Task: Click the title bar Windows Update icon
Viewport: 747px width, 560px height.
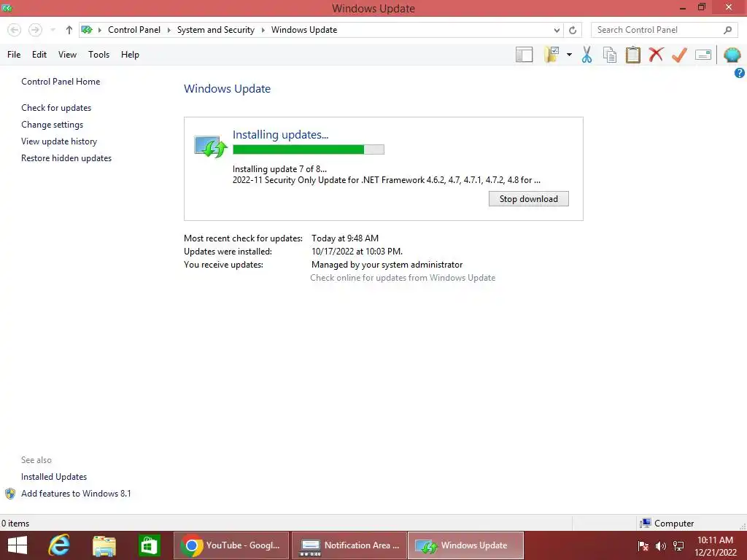Action: (x=7, y=8)
